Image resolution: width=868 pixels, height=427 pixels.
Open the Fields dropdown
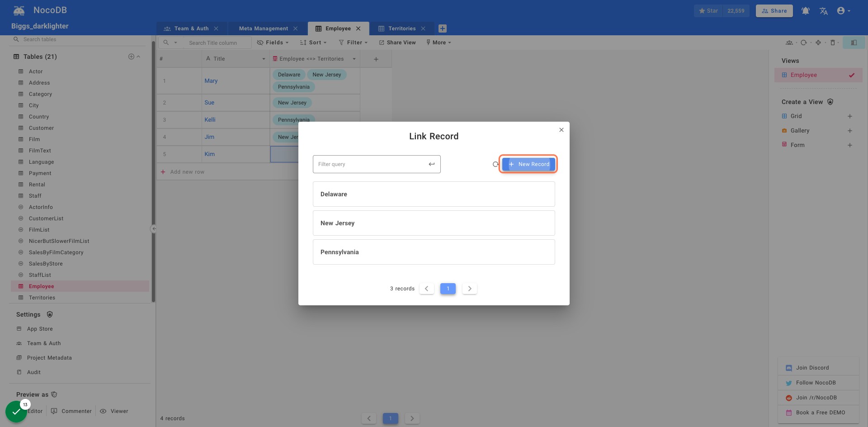coord(273,43)
